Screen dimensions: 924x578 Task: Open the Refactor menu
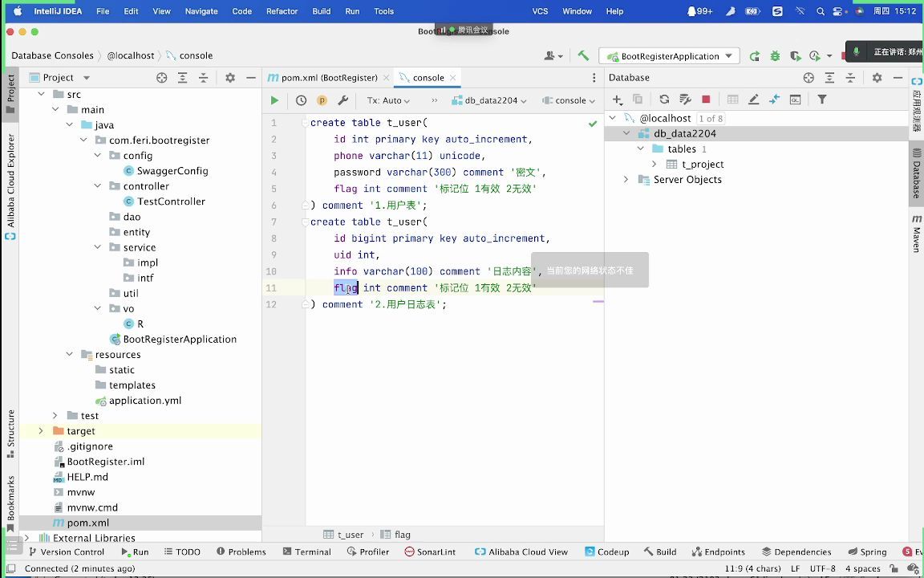[282, 11]
